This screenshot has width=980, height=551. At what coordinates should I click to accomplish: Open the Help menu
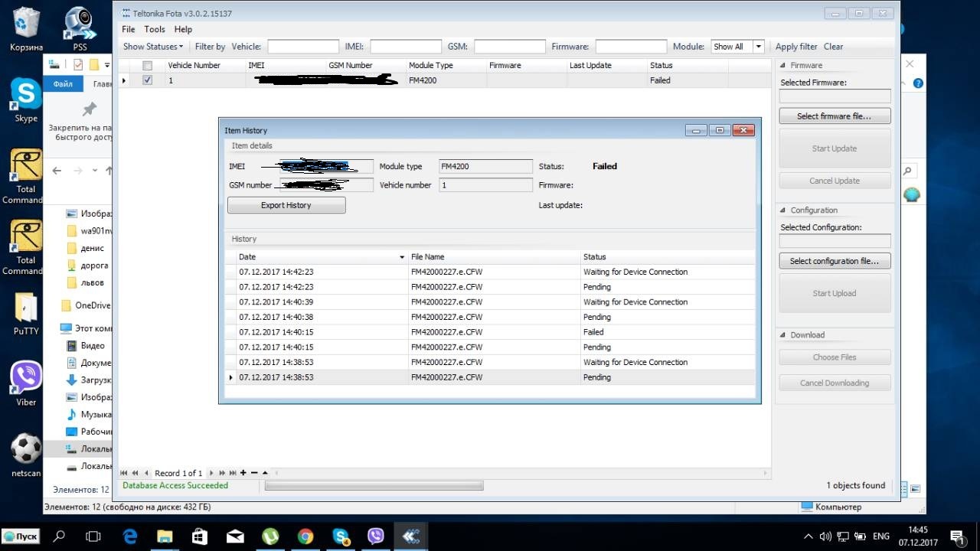click(x=183, y=29)
